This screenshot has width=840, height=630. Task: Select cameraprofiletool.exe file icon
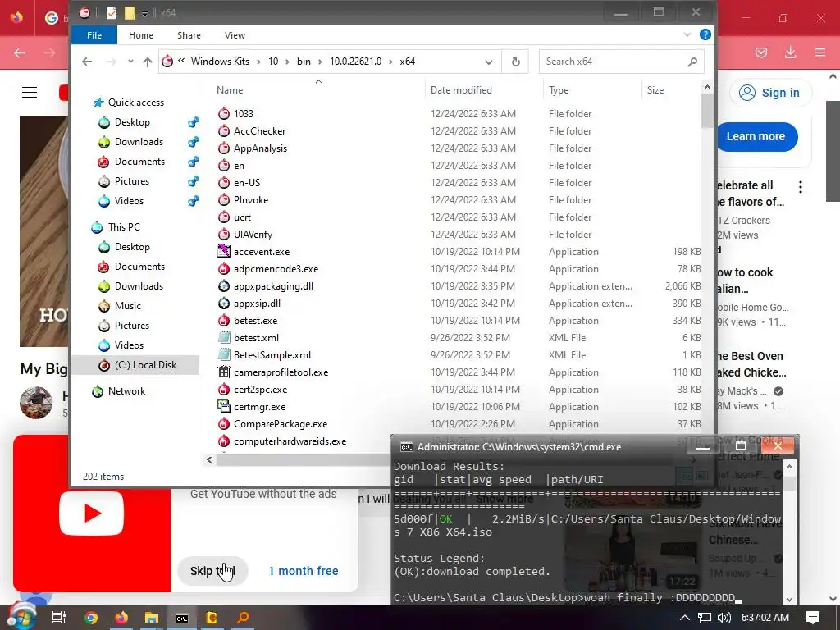point(223,372)
